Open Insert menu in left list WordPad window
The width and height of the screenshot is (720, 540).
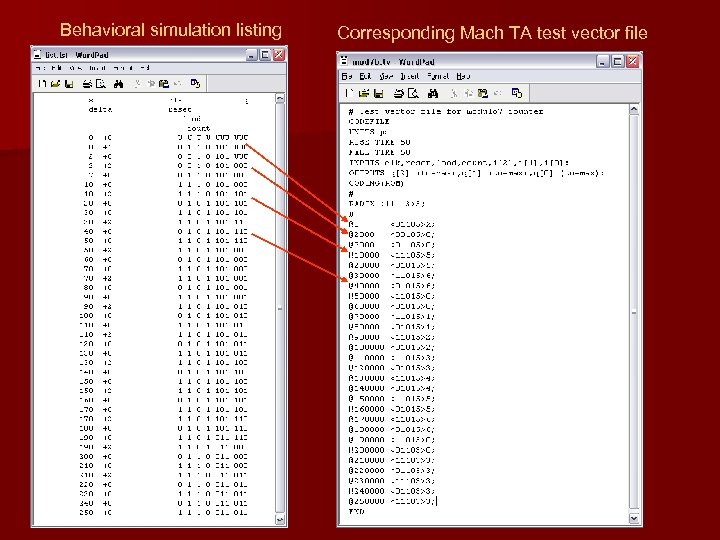(x=97, y=68)
